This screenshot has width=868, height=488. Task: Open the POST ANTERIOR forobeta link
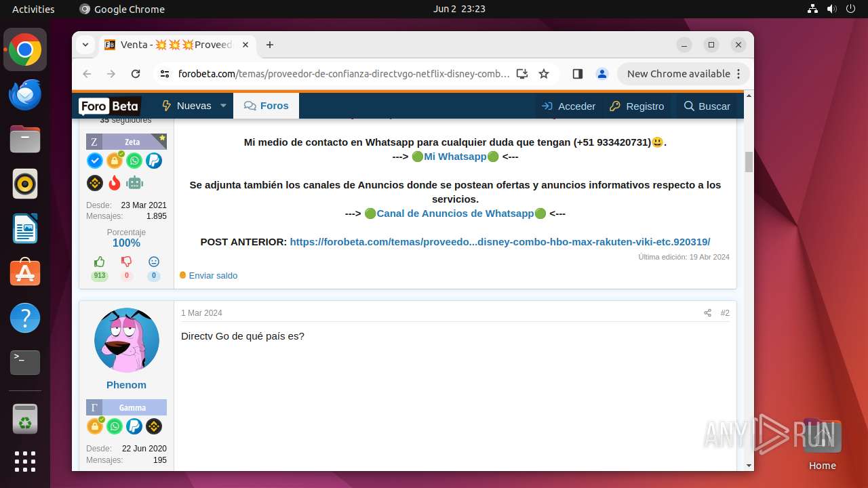500,242
